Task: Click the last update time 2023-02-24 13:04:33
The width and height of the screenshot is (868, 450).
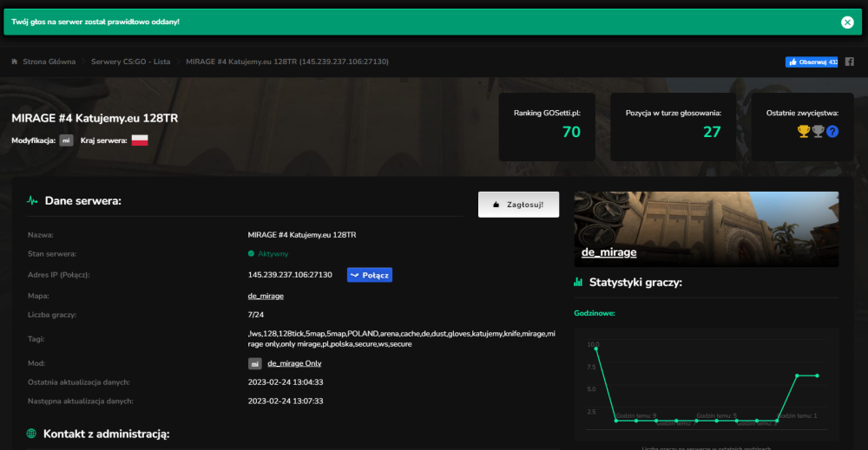Action: click(x=286, y=382)
